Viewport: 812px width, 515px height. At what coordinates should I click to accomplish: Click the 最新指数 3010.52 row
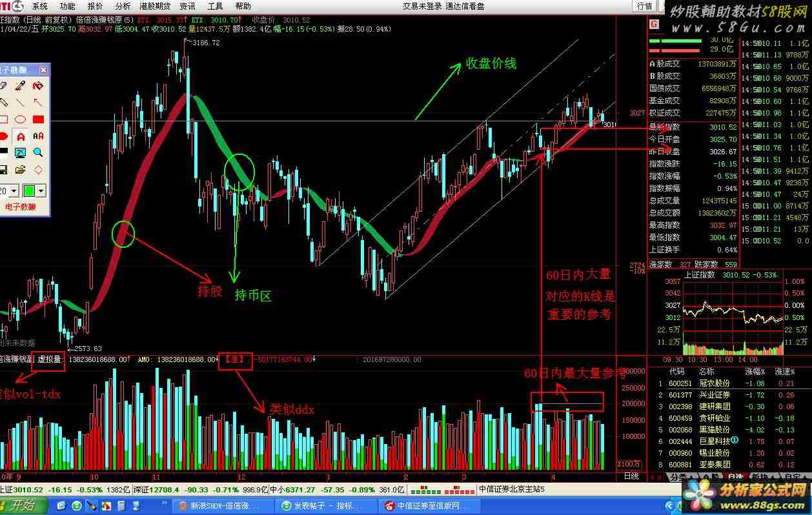[x=693, y=128]
